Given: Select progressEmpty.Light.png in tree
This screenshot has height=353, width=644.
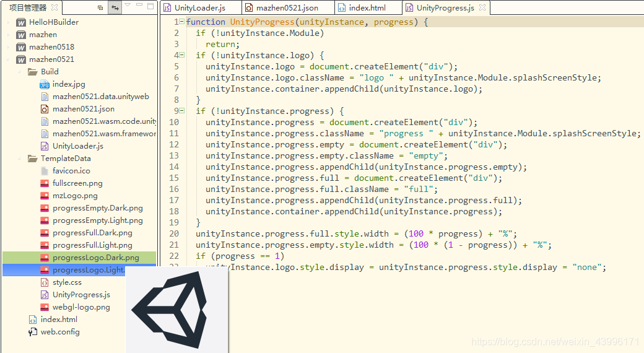Looking at the screenshot, I should (98, 220).
